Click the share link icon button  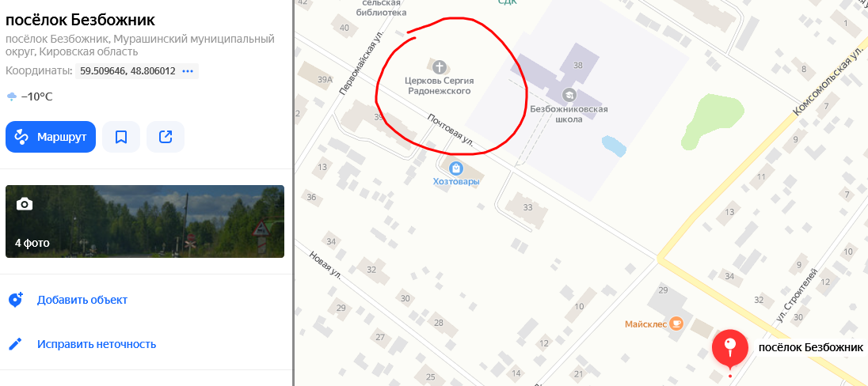click(x=166, y=137)
